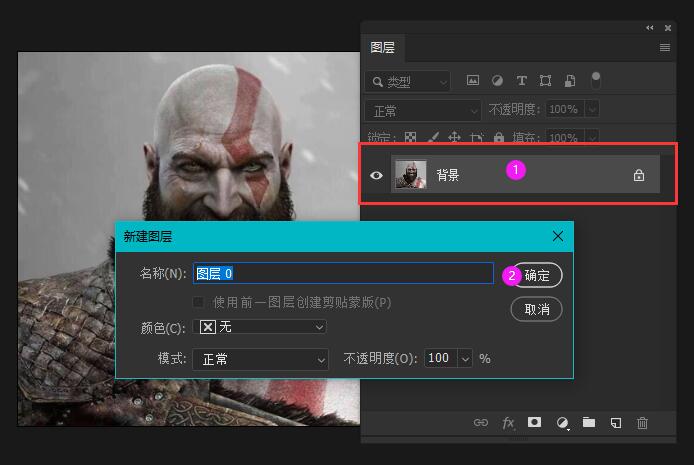Click the create new layer icon

[615, 423]
